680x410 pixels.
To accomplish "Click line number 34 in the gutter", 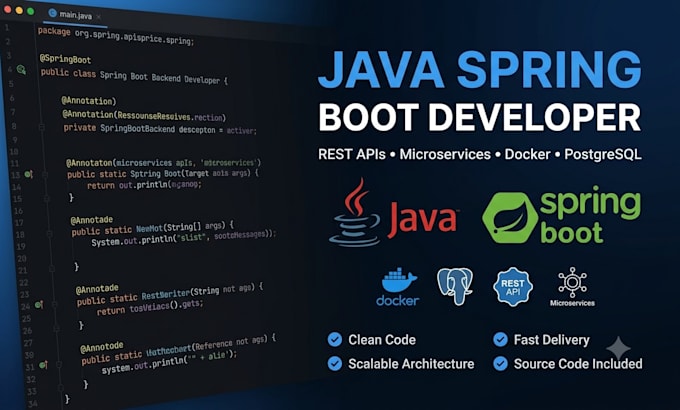I will point(32,404).
